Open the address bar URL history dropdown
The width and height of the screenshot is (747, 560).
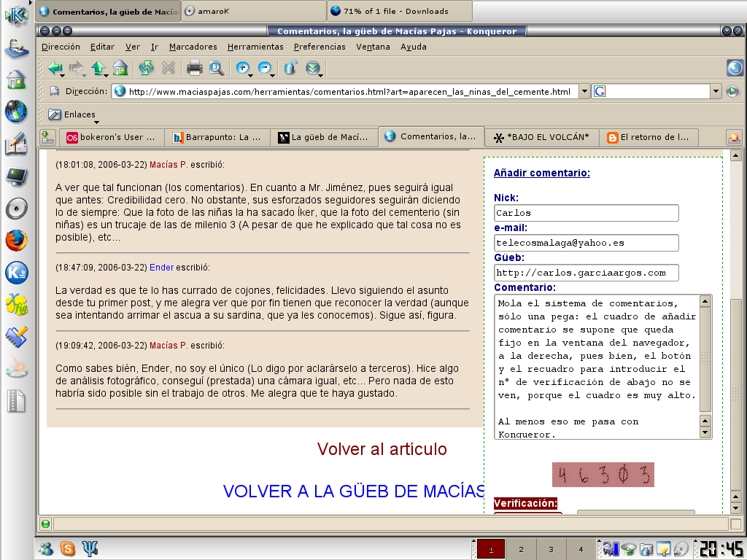coord(584,91)
